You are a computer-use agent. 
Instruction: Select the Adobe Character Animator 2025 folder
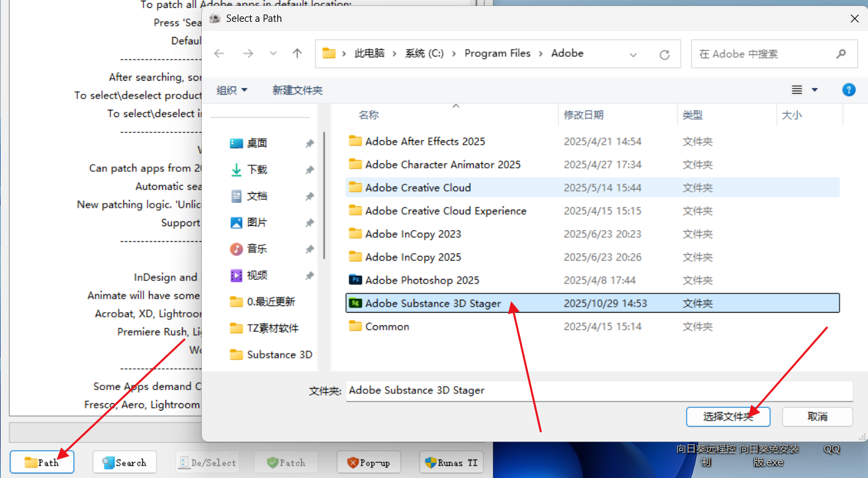[443, 165]
